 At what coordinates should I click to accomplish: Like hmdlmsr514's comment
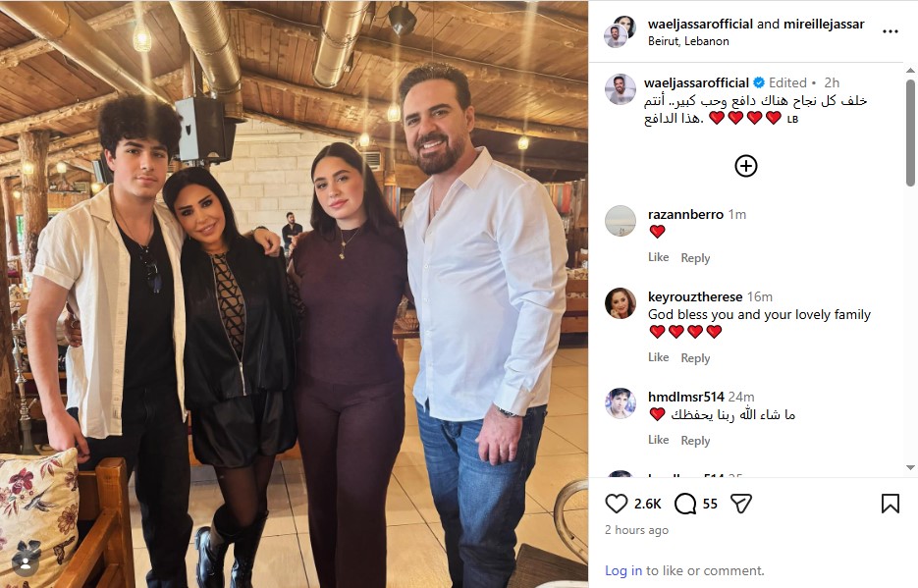pos(658,440)
